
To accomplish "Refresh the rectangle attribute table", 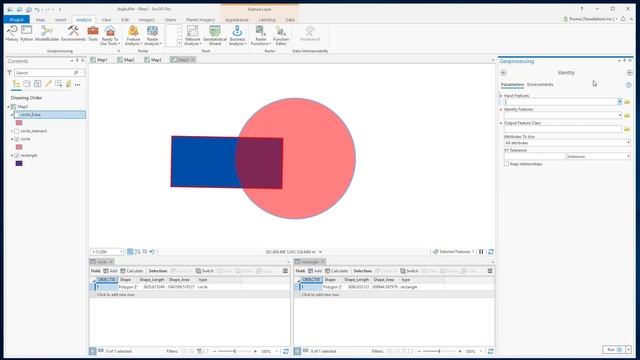I will [491, 351].
